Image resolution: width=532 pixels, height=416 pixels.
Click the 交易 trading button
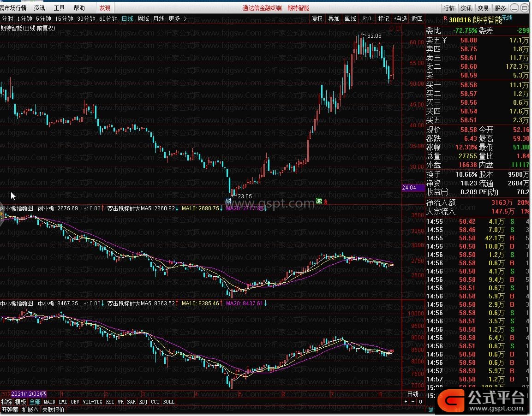pos(483,8)
